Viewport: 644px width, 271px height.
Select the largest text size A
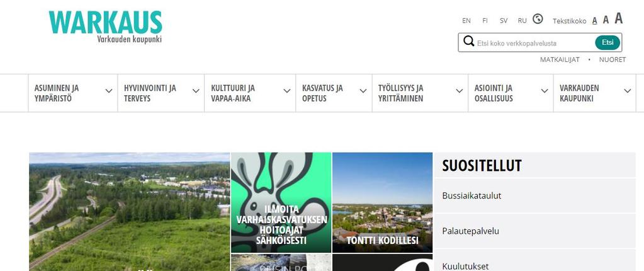(619, 18)
